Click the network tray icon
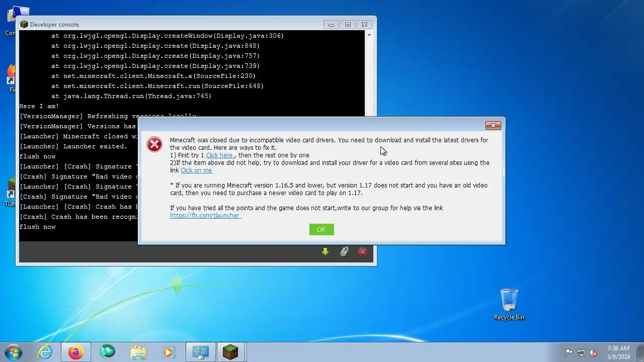Screen dimensions: 644x362 click(581, 352)
